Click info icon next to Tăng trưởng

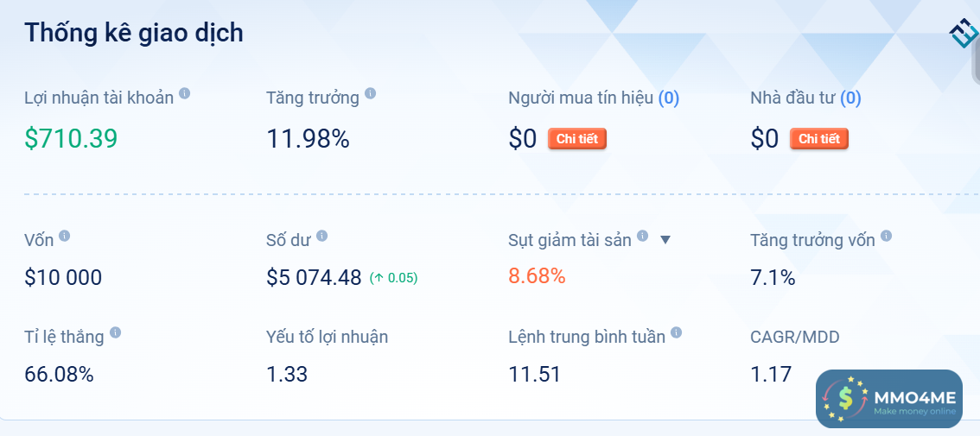tap(370, 94)
